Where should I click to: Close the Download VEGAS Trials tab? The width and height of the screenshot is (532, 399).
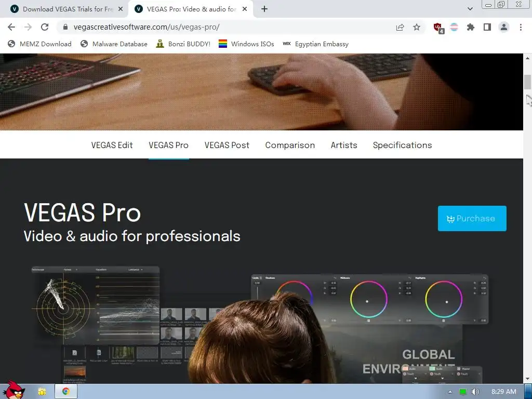click(121, 9)
